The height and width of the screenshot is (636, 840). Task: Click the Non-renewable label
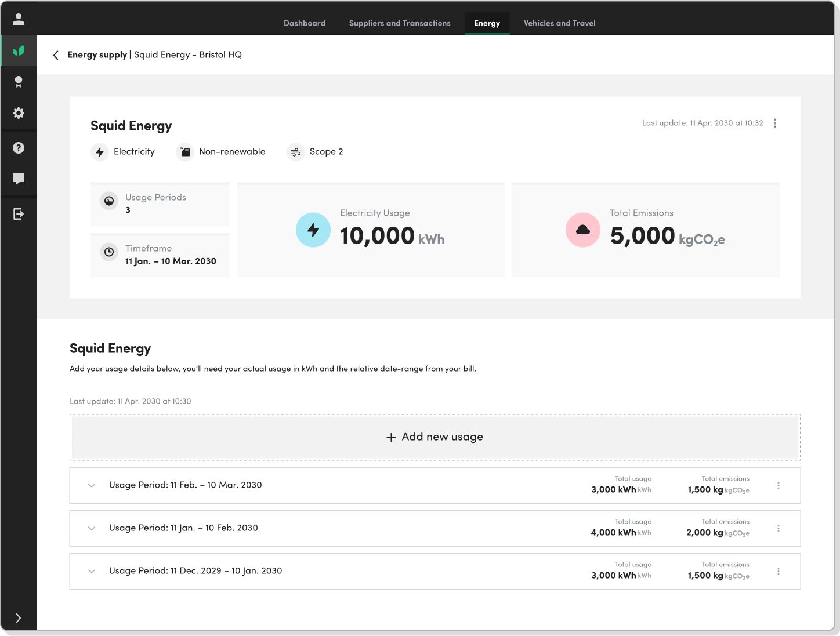click(232, 152)
